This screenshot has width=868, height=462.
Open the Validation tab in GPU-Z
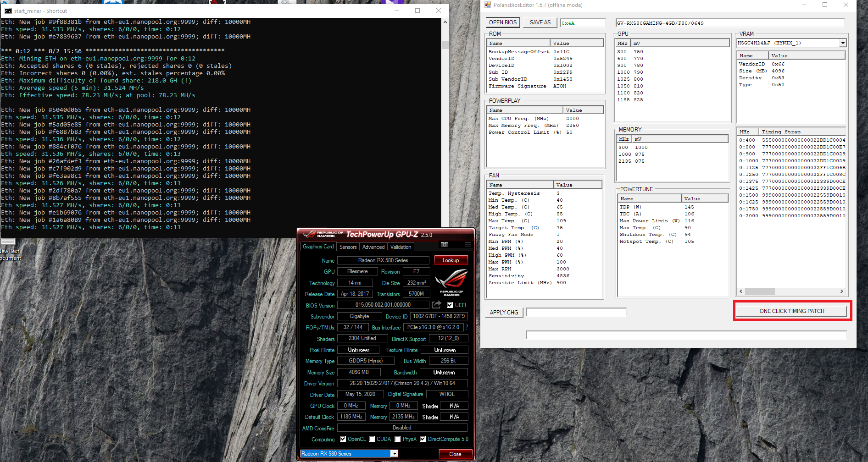pos(401,247)
